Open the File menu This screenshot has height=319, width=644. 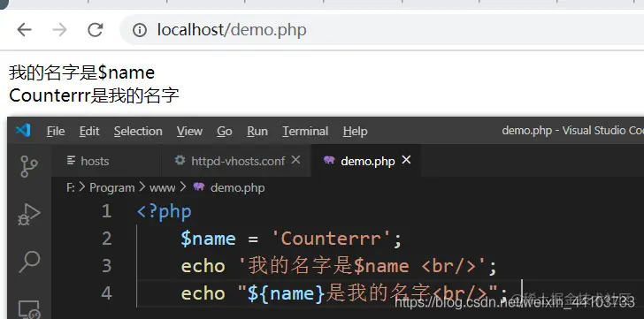pyautogui.click(x=56, y=131)
